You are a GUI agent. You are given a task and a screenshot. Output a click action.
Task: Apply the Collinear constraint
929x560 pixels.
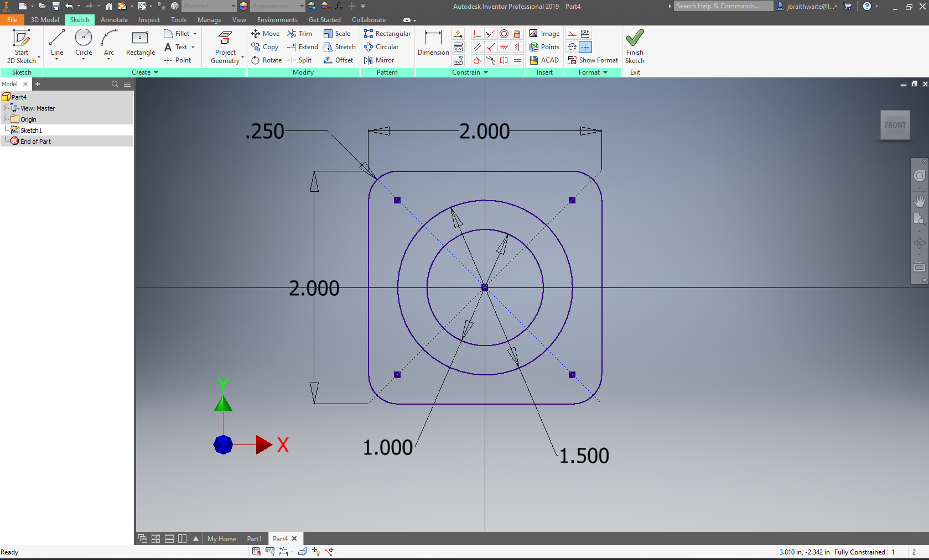[x=491, y=34]
